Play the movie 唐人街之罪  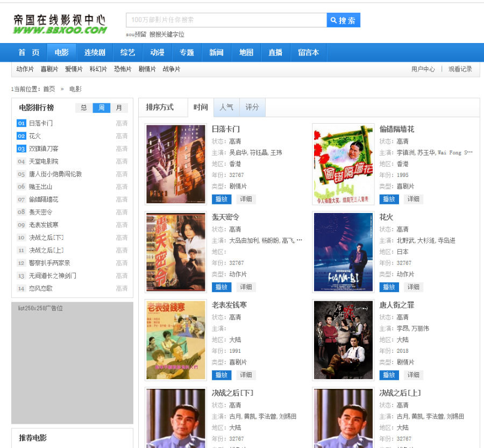[389, 375]
